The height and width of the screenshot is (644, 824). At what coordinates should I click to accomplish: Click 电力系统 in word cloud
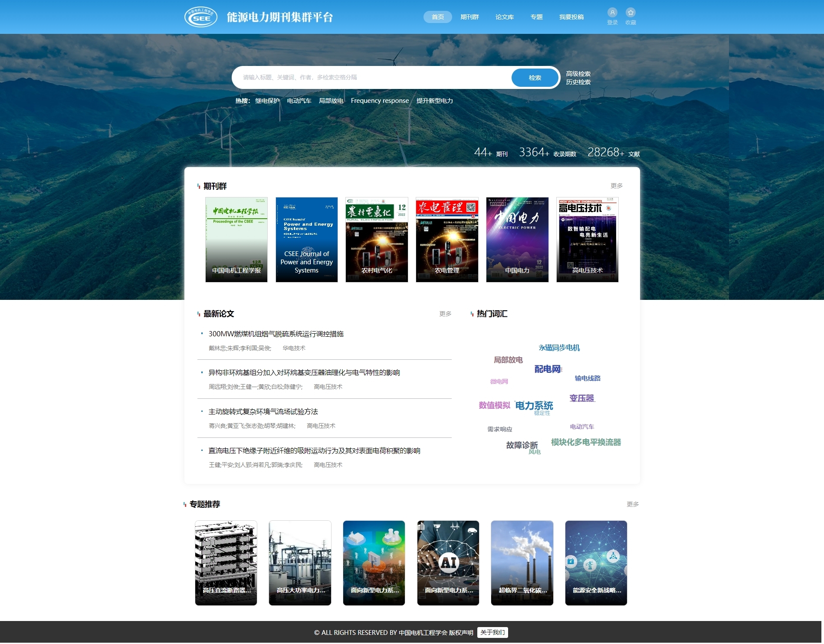(534, 405)
